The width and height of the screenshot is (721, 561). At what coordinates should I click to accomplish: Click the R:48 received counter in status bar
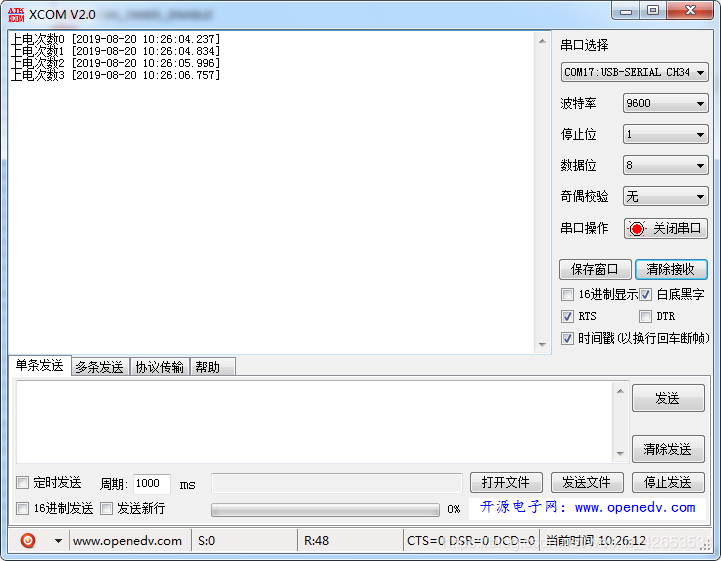pos(316,541)
